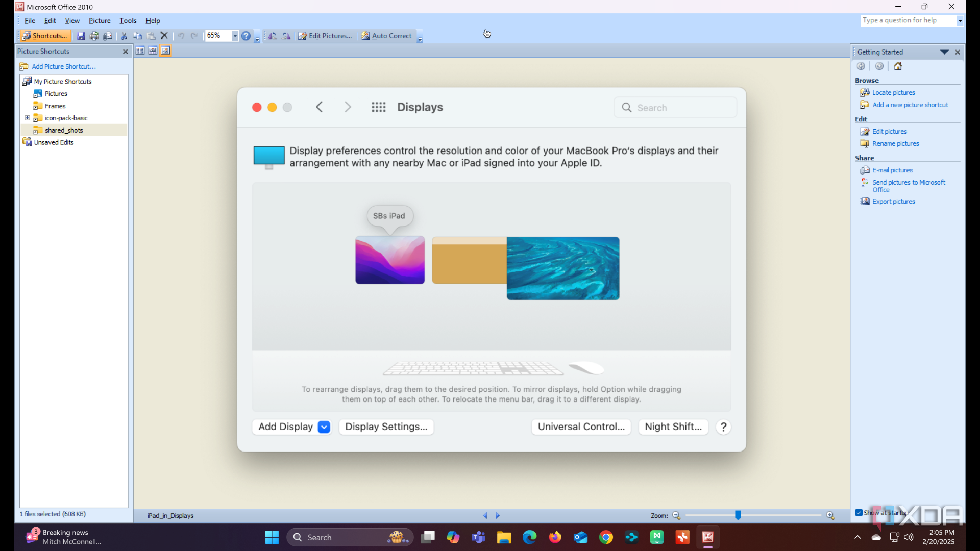Switch to Thumbnail view
Image resolution: width=980 pixels, height=551 pixels.
click(140, 51)
